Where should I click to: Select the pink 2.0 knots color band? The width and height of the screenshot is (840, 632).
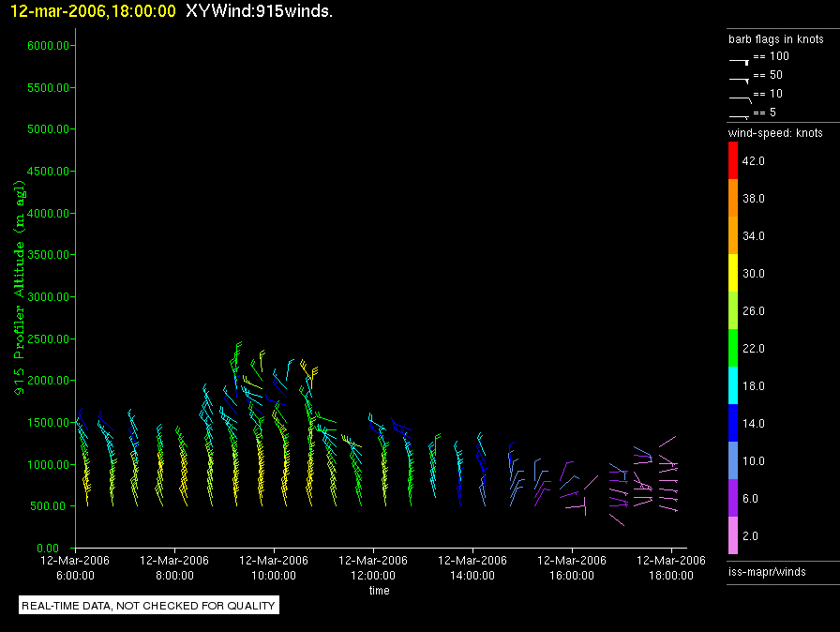[x=733, y=535]
